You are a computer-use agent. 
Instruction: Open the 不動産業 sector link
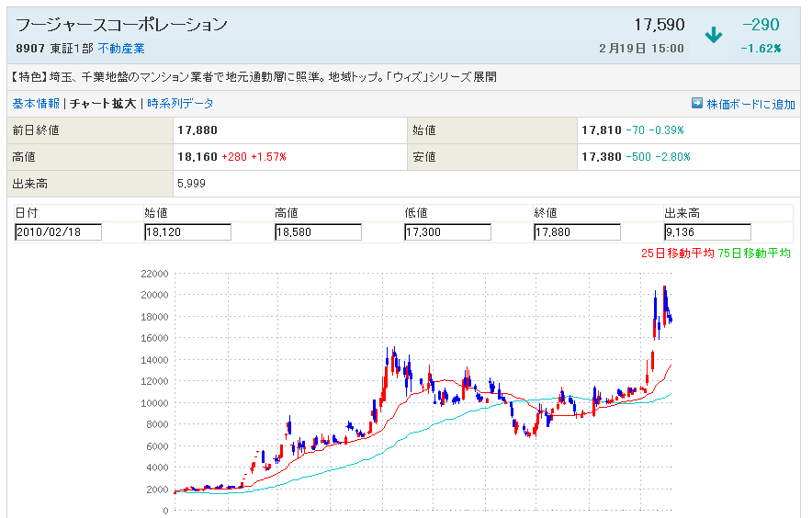(121, 48)
